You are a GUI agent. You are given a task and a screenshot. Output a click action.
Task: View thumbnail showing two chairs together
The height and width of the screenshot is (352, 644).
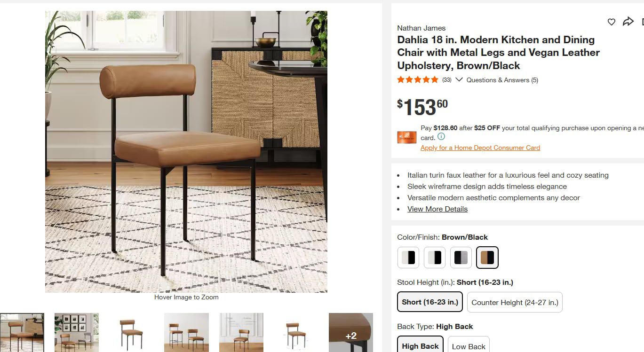tap(186, 333)
